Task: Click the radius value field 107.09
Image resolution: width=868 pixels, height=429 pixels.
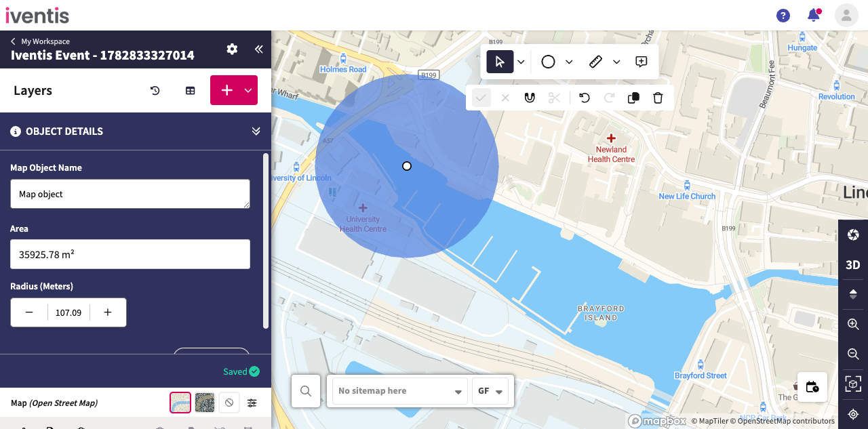Action: 68,312
